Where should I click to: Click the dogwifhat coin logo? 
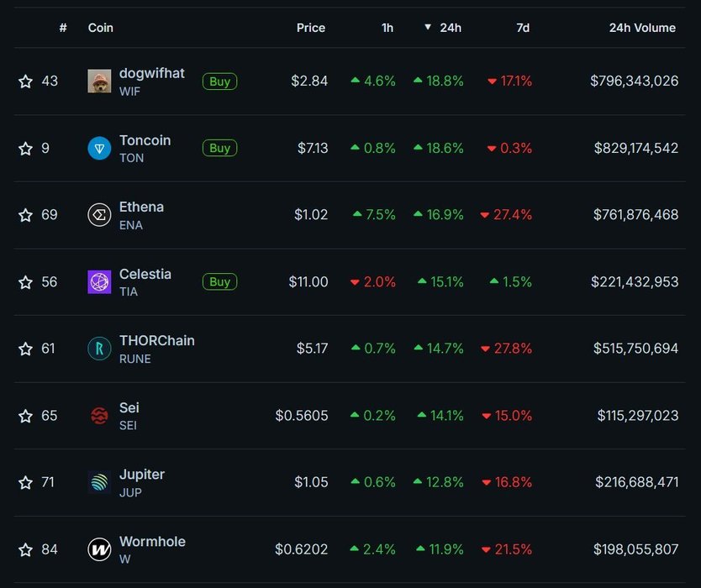click(99, 81)
